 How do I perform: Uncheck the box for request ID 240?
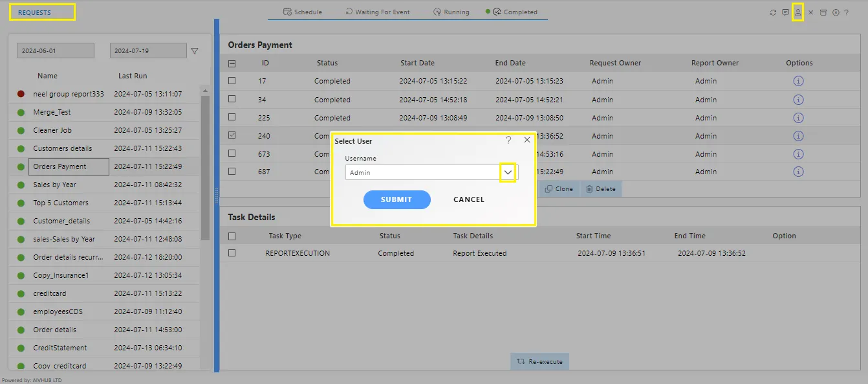[232, 135]
